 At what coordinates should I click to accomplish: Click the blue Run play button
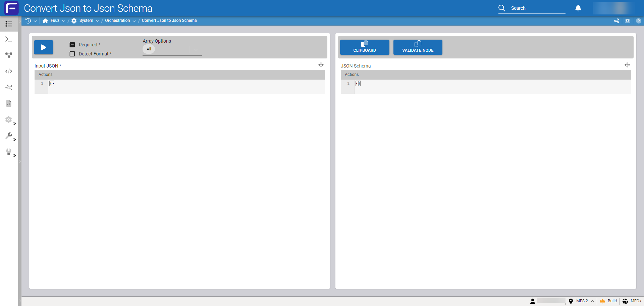click(44, 47)
